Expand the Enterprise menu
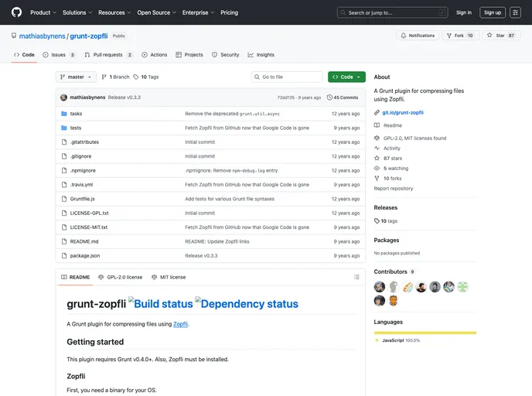 tap(198, 12)
